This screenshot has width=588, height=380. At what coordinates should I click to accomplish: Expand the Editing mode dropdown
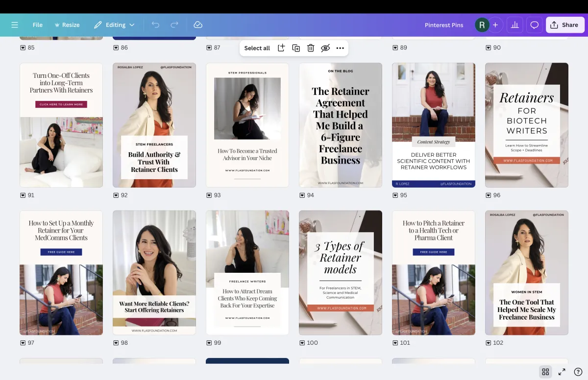(114, 25)
